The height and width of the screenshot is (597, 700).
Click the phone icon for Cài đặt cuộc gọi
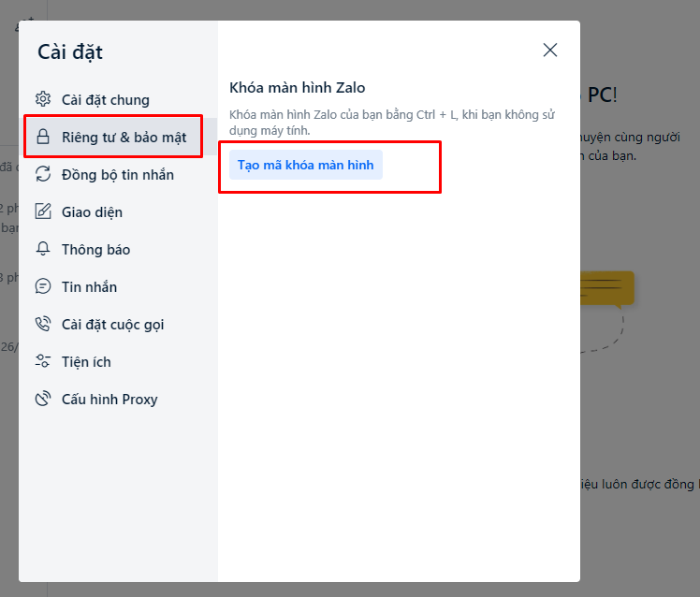[43, 324]
